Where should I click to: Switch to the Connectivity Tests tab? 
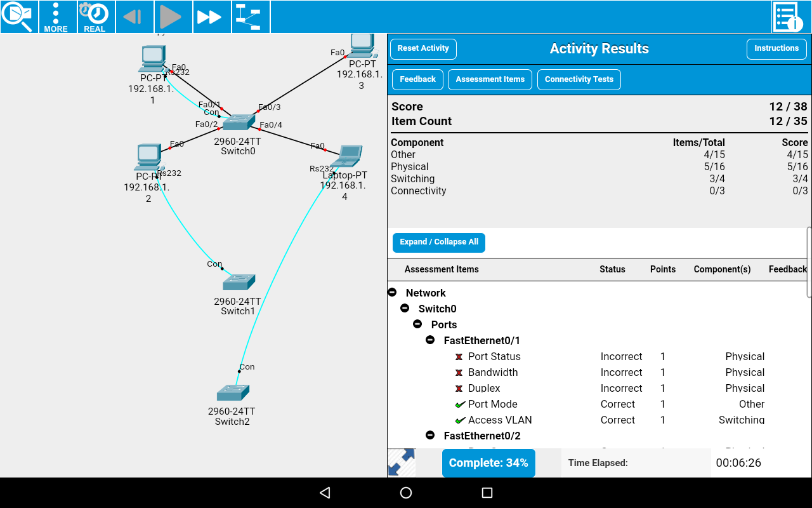click(x=579, y=79)
